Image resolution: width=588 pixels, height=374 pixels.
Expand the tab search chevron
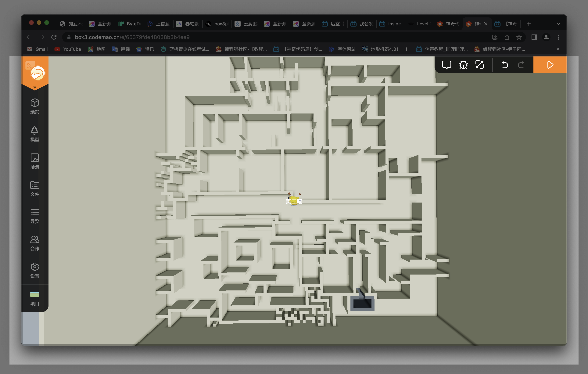(558, 24)
